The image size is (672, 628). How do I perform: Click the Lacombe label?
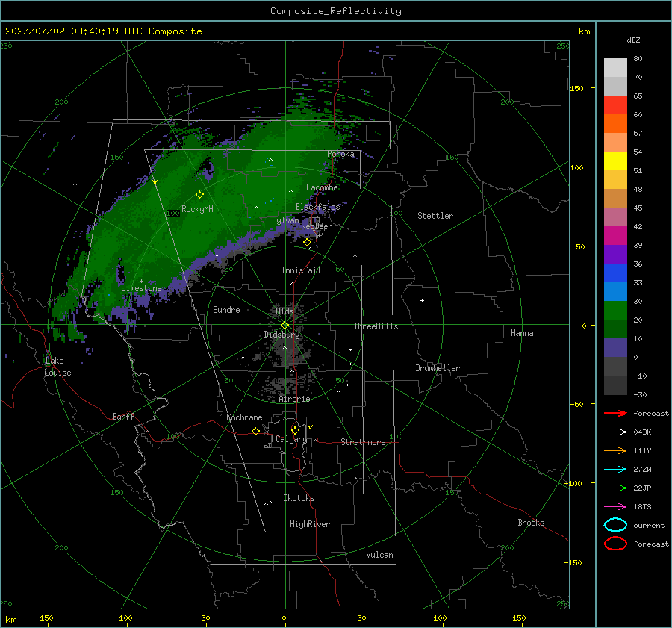click(x=322, y=187)
